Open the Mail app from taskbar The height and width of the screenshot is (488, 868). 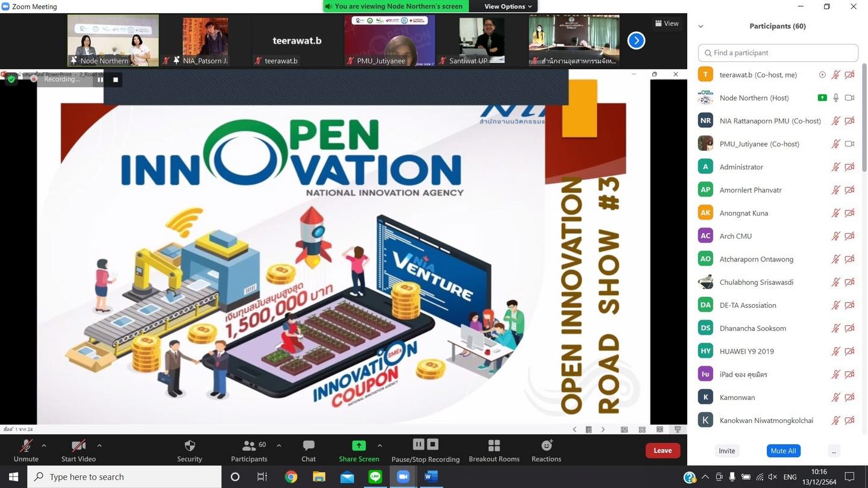pos(347,477)
